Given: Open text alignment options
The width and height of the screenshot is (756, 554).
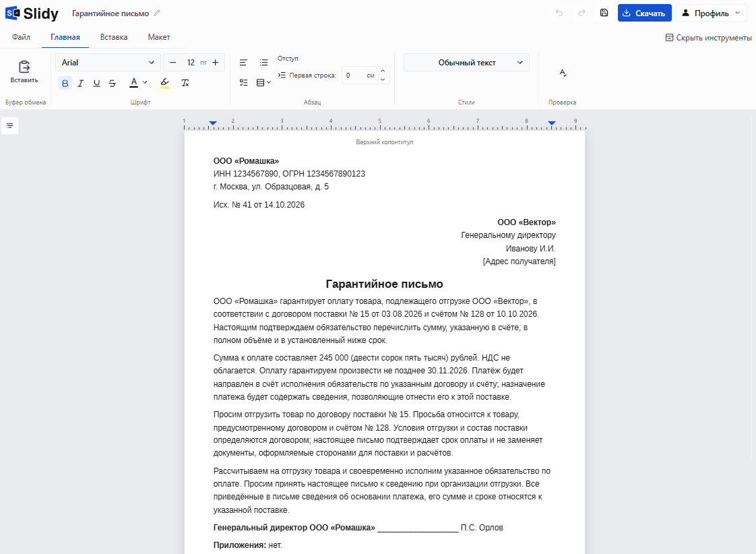Looking at the screenshot, I should click(243, 63).
